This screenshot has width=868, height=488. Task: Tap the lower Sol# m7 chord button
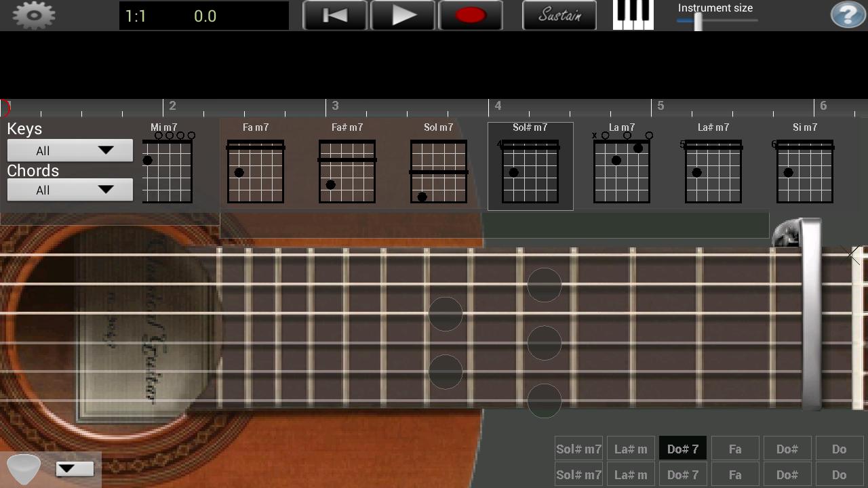pos(578,474)
